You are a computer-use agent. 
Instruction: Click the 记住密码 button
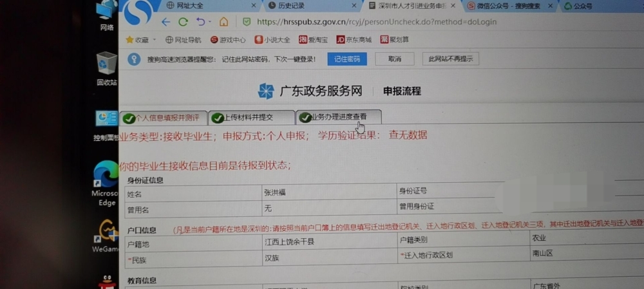coord(347,59)
